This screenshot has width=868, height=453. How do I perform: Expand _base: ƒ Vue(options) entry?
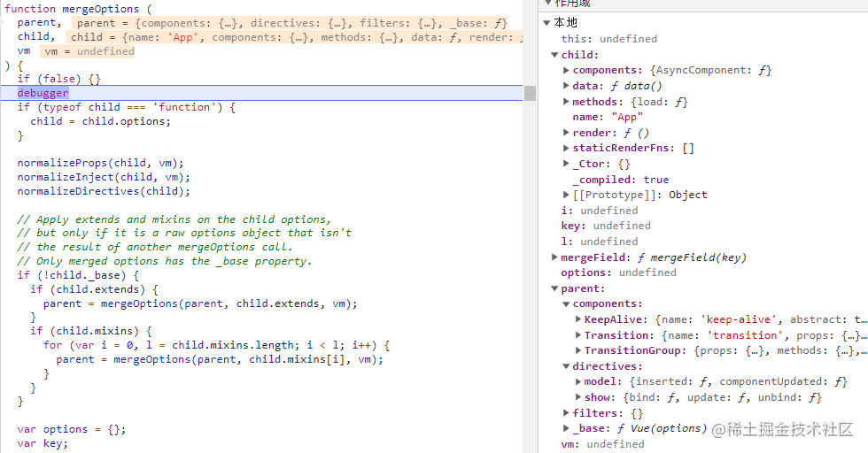[x=566, y=428]
